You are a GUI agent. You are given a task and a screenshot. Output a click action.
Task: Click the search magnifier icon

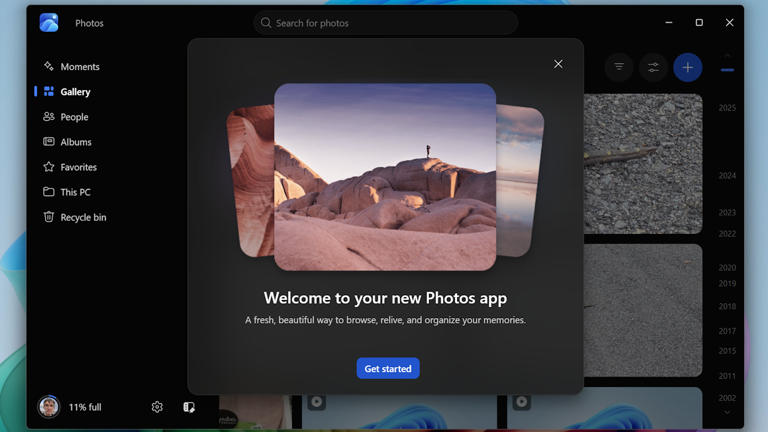pos(266,23)
